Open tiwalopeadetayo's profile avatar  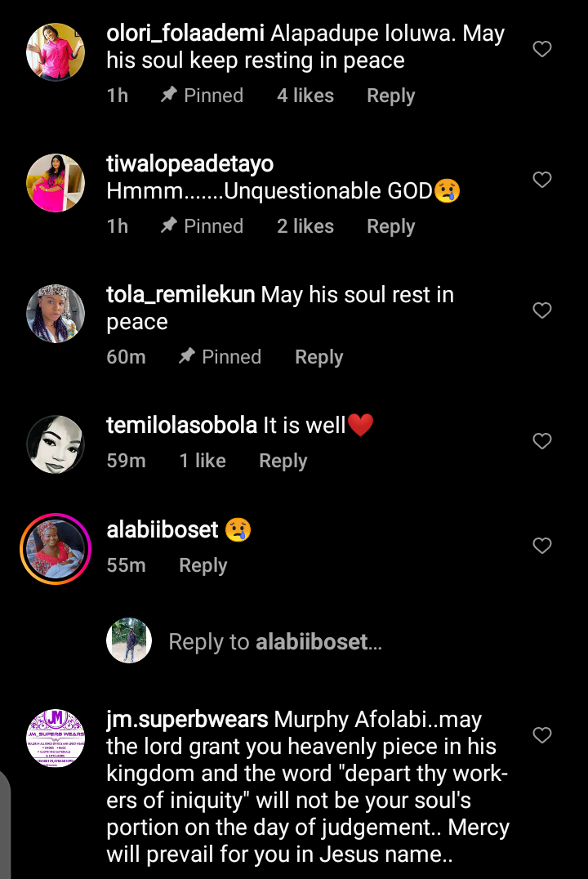click(56, 183)
